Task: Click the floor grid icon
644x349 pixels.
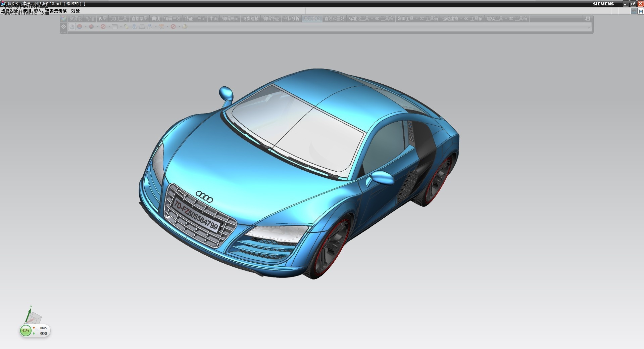Action: click(142, 27)
